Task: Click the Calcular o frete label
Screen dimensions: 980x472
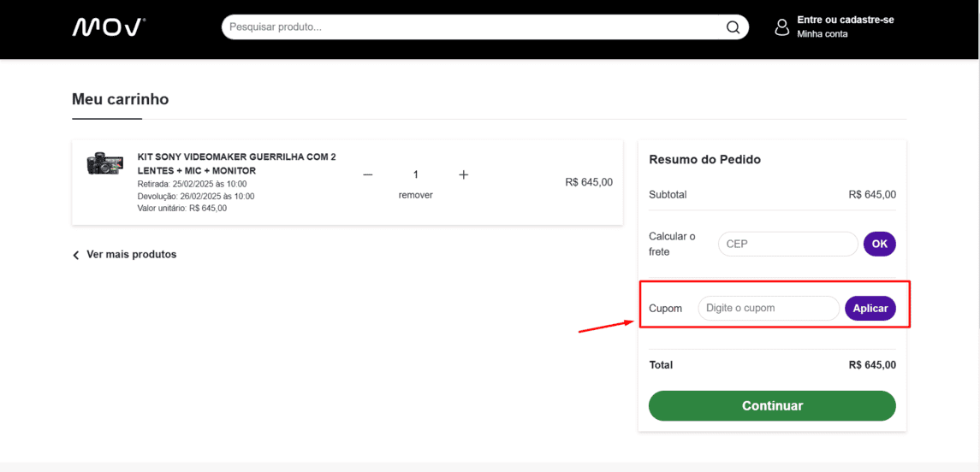Action: pyautogui.click(x=673, y=244)
